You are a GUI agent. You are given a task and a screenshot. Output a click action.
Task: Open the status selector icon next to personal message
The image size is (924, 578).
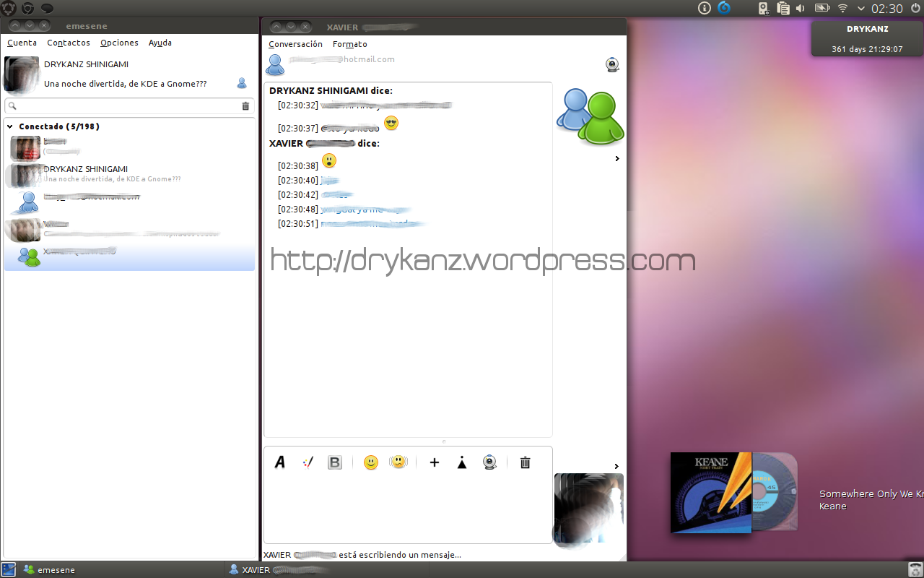click(242, 84)
